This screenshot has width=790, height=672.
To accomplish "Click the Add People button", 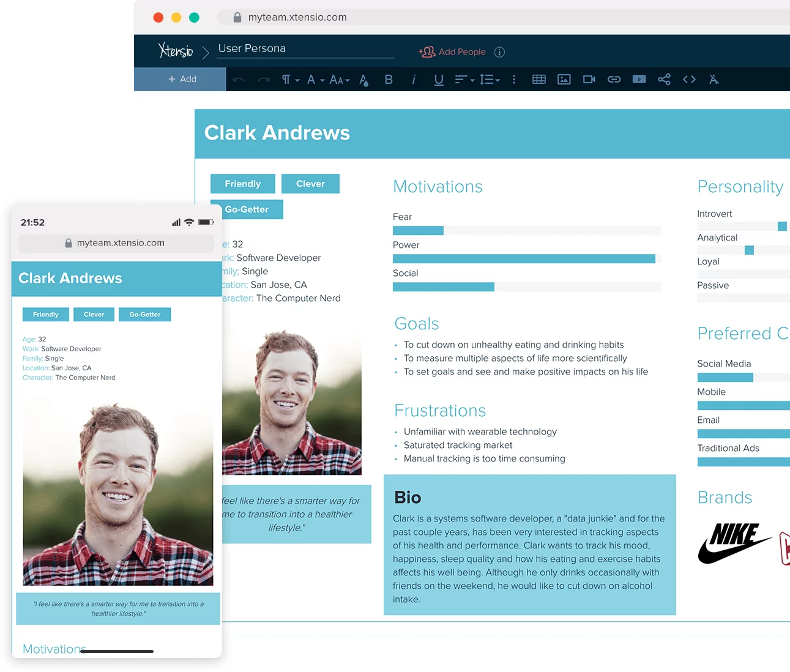I will click(453, 52).
